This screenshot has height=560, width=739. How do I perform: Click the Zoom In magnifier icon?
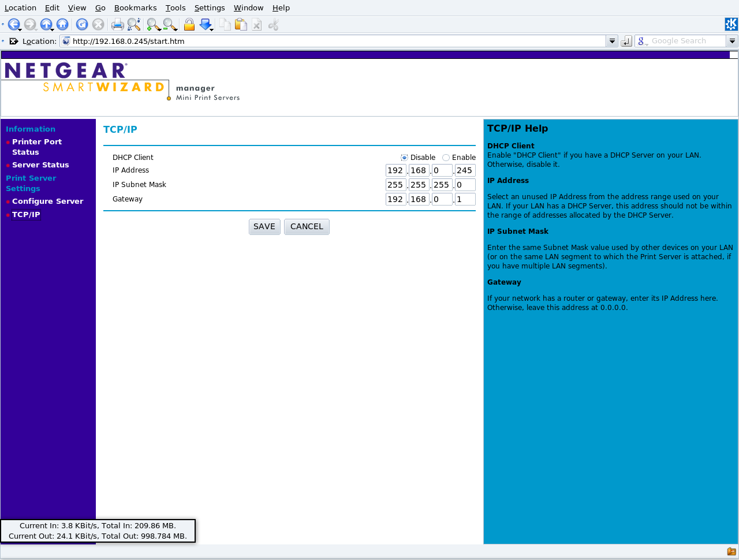[154, 24]
